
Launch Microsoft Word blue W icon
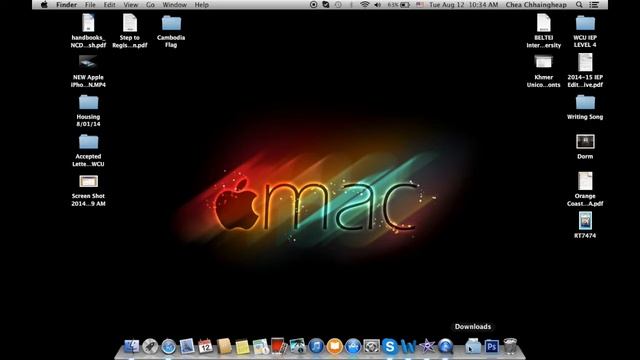pos(408,346)
